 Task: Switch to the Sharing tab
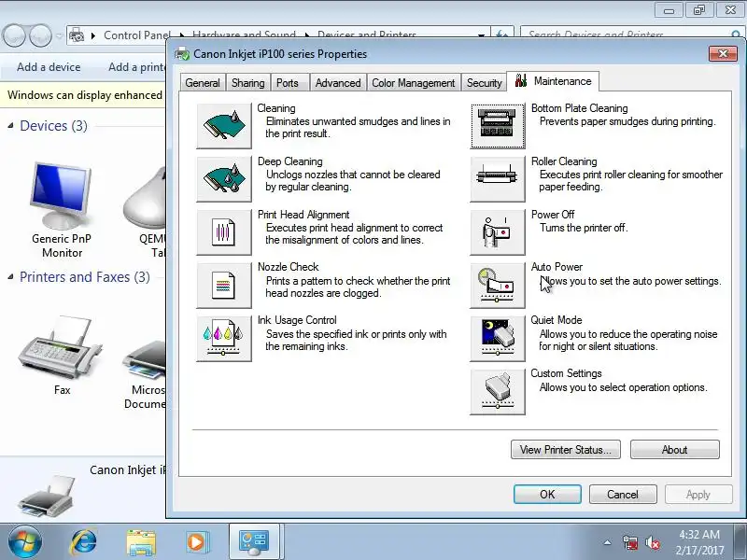pyautogui.click(x=247, y=83)
